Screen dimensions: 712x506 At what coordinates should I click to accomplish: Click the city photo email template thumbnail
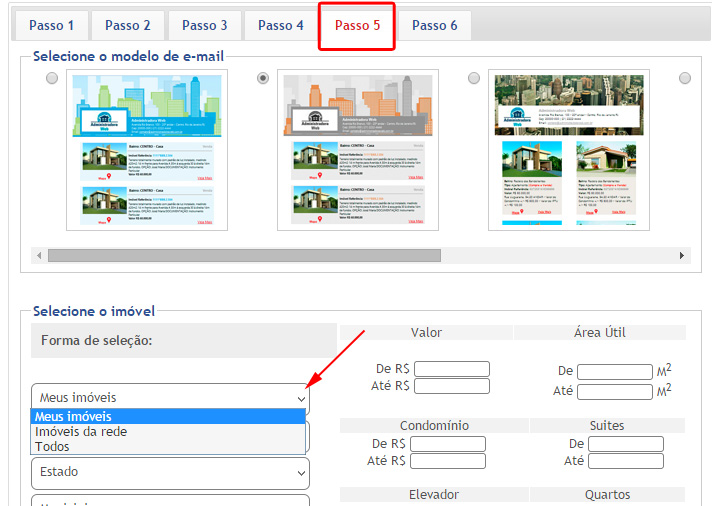tap(568, 150)
